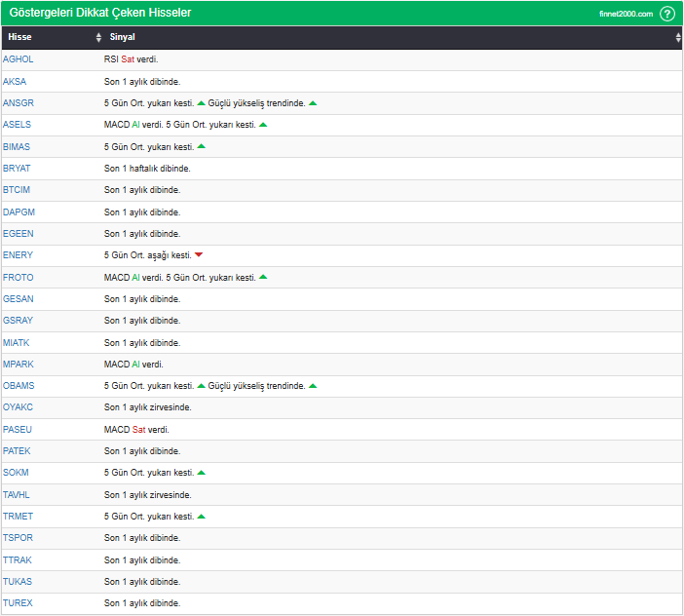Open the ANSGR stock page
This screenshot has width=684, height=616.
point(18,103)
